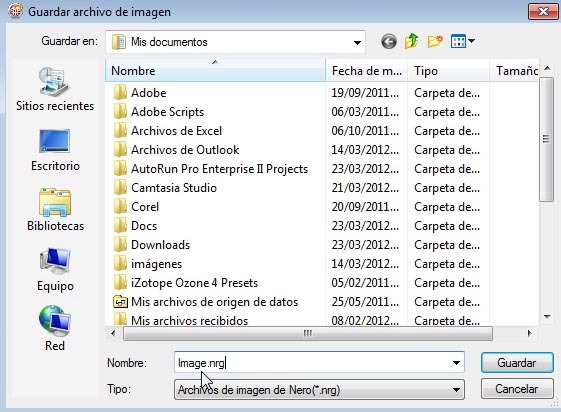561x412 pixels.
Task: Expand the Tipo file type dropdown
Action: (456, 389)
